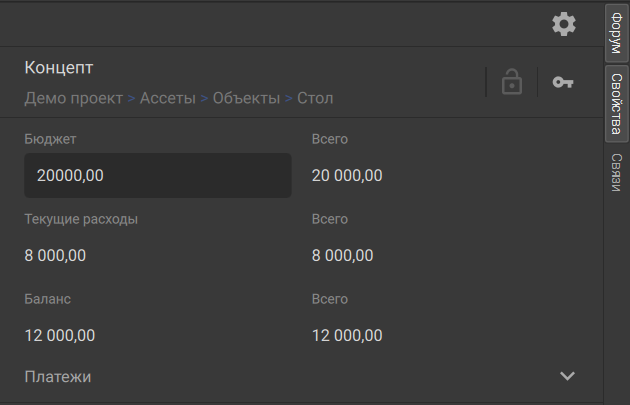Open the settings gear icon
Viewport: 630px width, 405px height.
click(x=564, y=24)
